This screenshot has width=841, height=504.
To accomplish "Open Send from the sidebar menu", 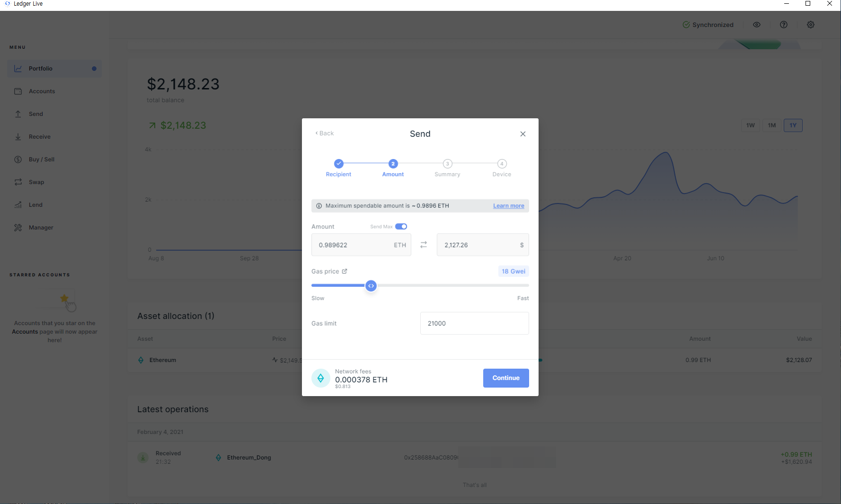I will (54, 114).
